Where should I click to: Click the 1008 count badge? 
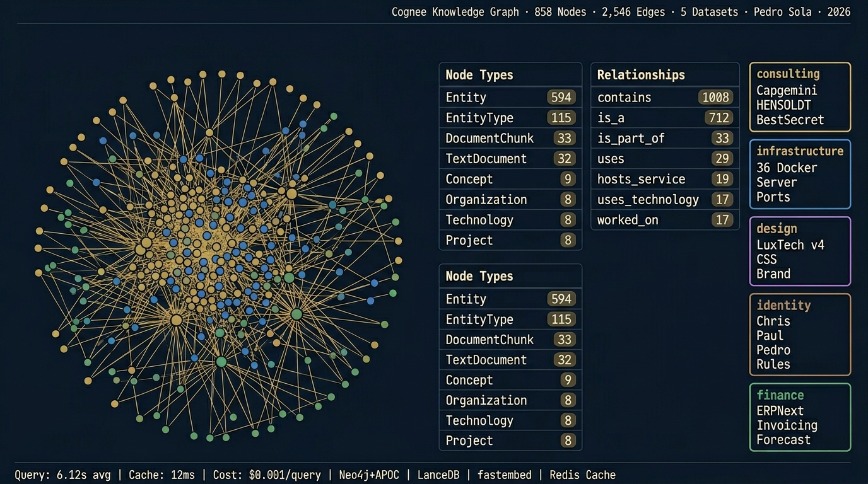715,98
